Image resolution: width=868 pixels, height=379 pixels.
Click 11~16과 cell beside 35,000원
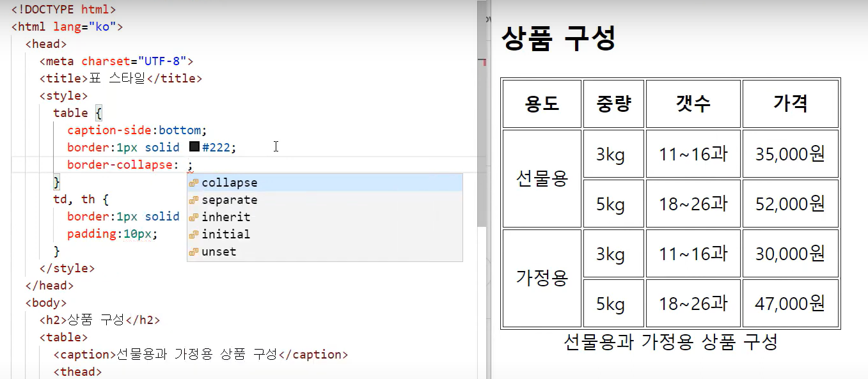pyautogui.click(x=693, y=154)
